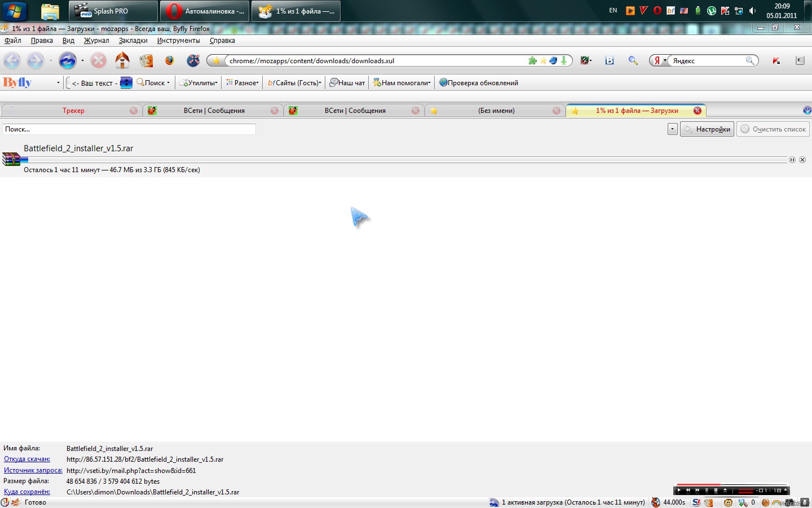
Task: Expand the Разное dropdown menu
Action: point(258,83)
